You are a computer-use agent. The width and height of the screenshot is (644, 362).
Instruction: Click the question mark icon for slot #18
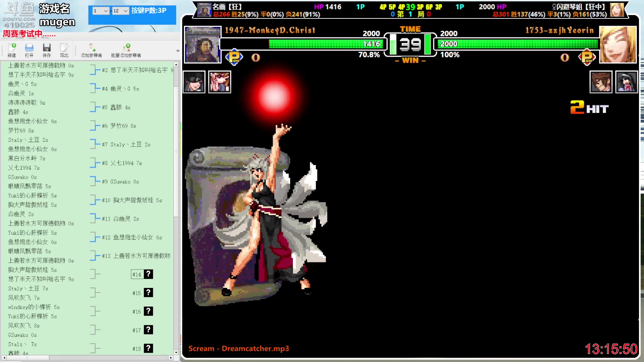click(148, 348)
